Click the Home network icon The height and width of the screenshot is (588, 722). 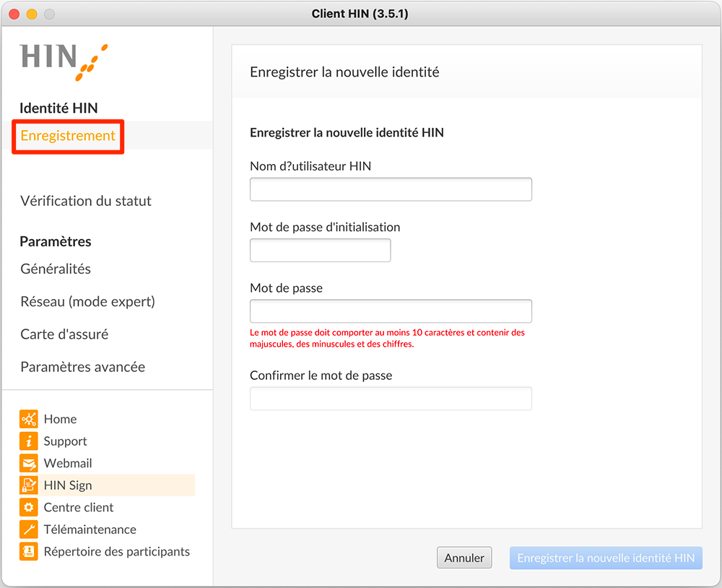[x=29, y=419]
